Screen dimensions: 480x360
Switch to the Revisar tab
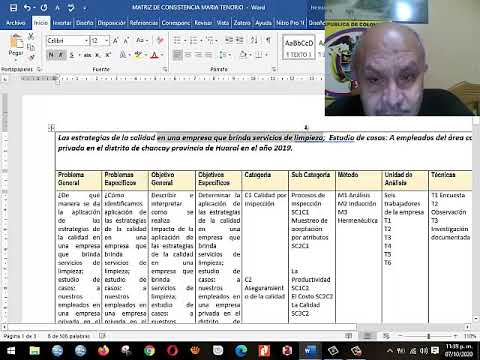pos(203,23)
